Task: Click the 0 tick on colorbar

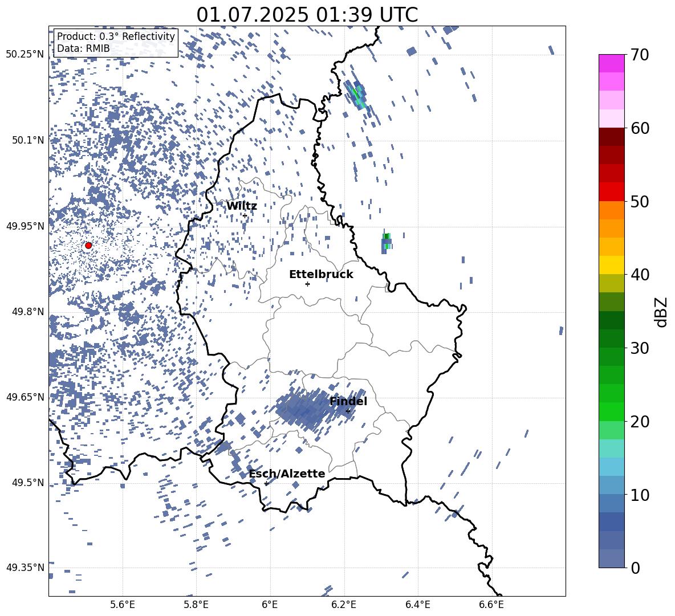Action: pyautogui.click(x=635, y=568)
